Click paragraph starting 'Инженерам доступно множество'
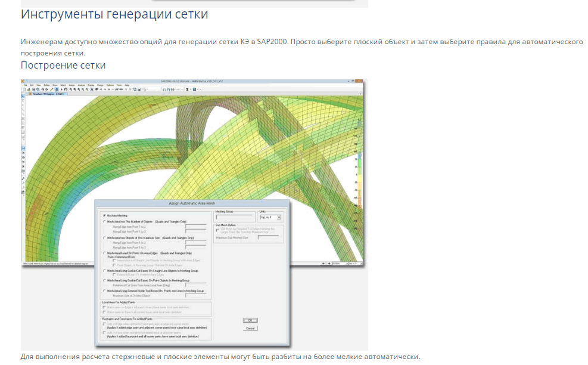Viewport: 588px width, 365px height. click(302, 47)
